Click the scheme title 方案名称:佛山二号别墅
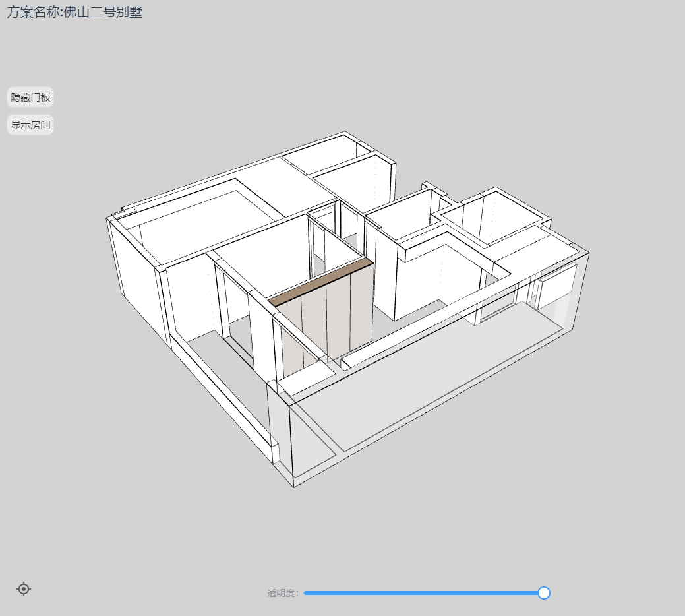Image resolution: width=685 pixels, height=616 pixels. (x=74, y=13)
